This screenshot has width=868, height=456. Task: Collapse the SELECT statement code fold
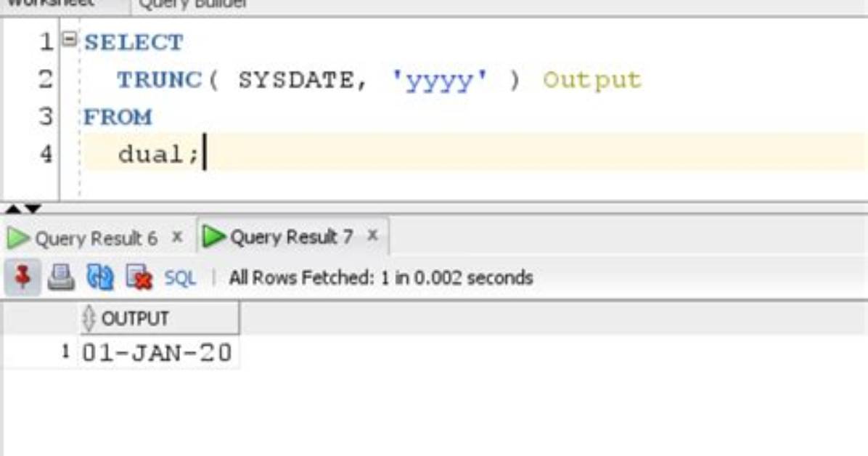click(x=69, y=39)
